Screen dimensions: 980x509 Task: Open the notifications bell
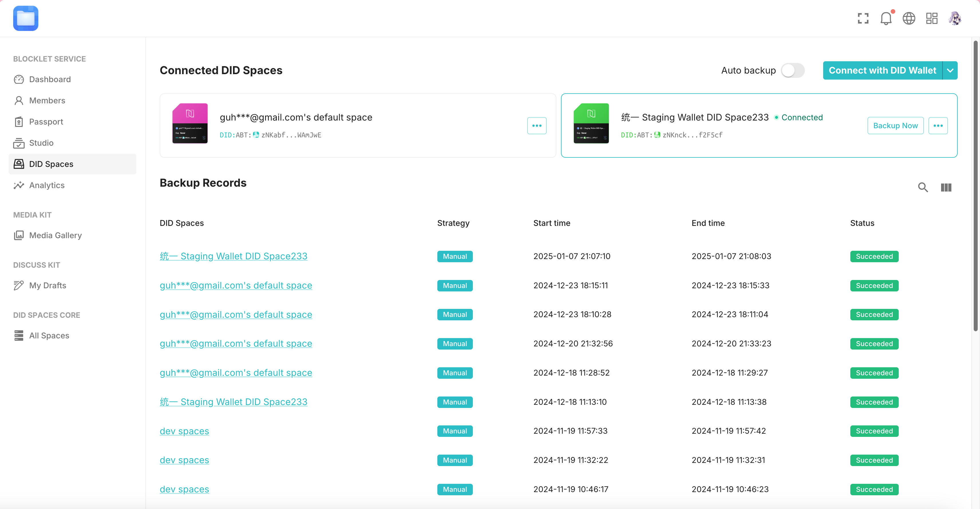[x=886, y=18]
